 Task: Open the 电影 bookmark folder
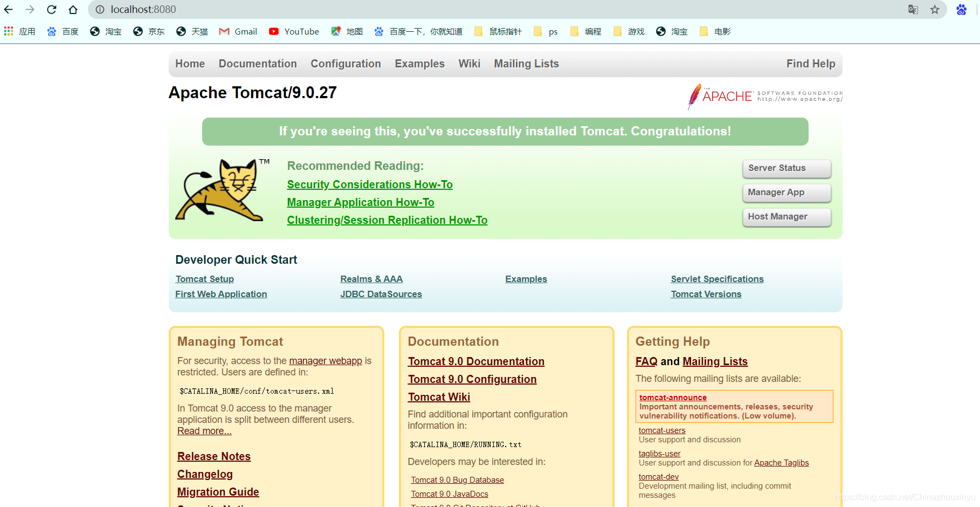pyautogui.click(x=715, y=32)
